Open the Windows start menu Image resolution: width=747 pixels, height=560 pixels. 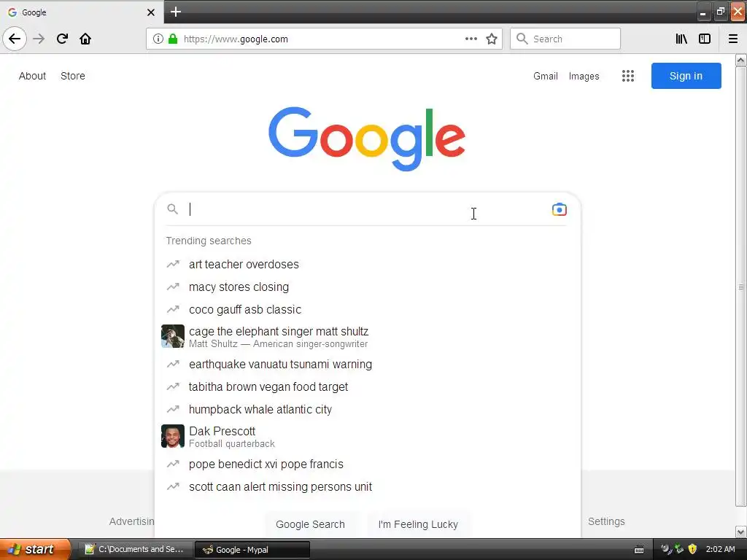click(x=35, y=549)
